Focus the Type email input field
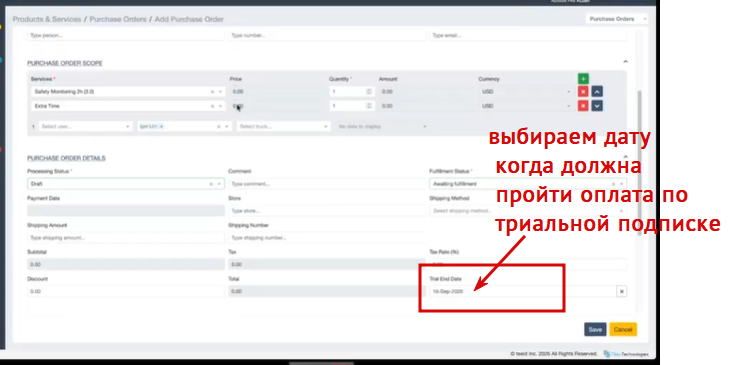Screen dimensions: 729x365 point(528,35)
